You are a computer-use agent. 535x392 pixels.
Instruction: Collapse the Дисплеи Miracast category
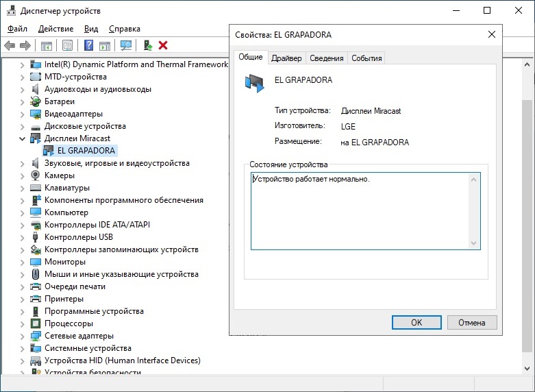pos(22,138)
